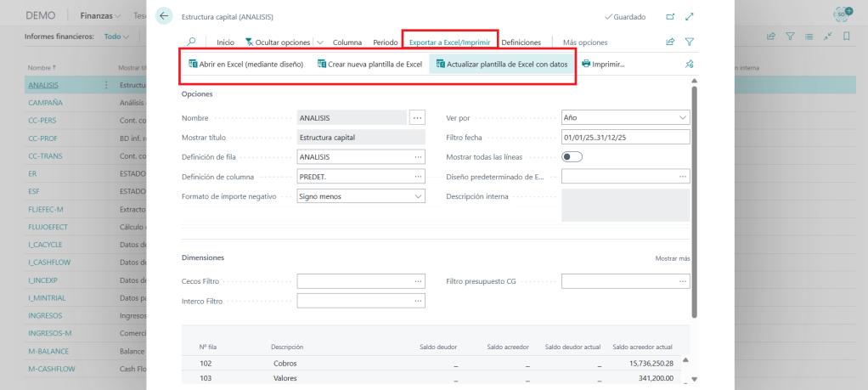Click the pin icon on the action bar
Image resolution: width=868 pixels, height=390 pixels.
[688, 64]
